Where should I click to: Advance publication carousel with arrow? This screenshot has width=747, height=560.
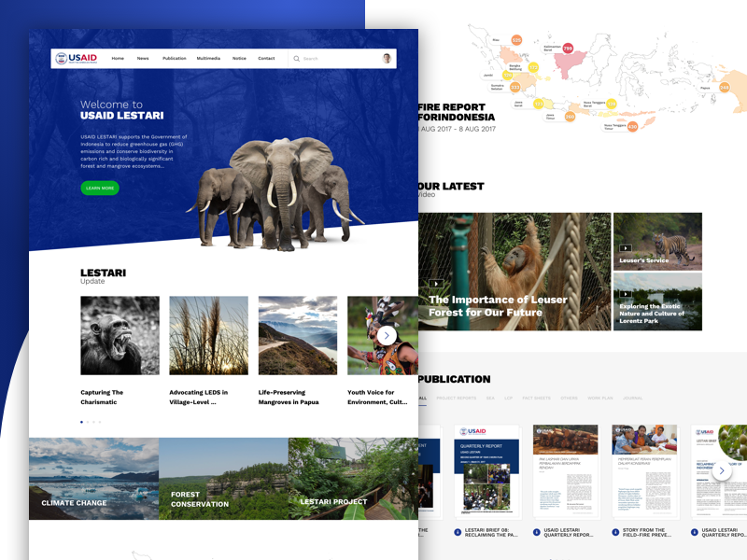(x=722, y=470)
